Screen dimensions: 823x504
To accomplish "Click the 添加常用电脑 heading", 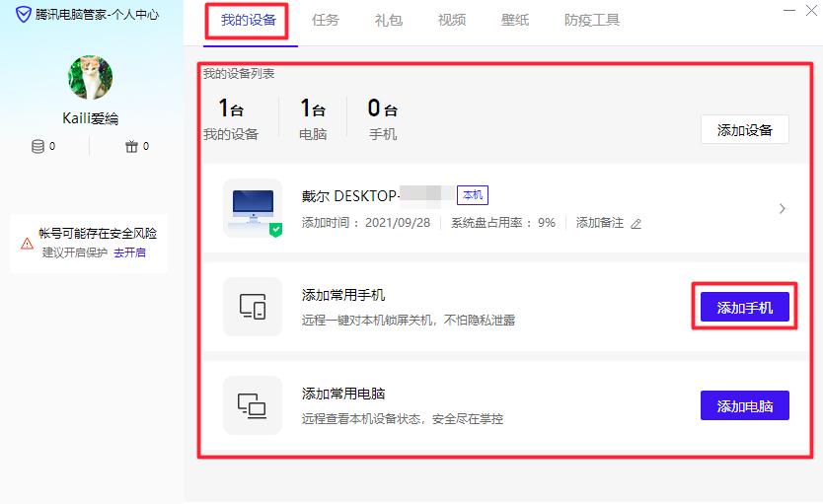I will pos(343,394).
